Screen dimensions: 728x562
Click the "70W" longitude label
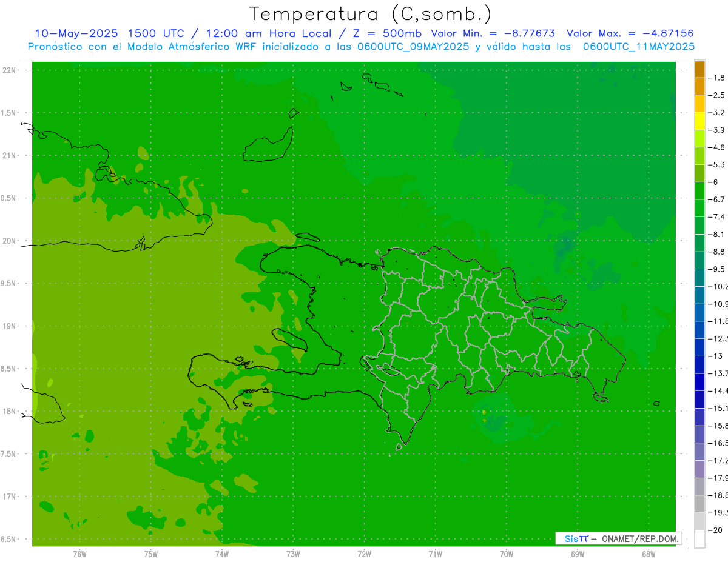(x=506, y=554)
